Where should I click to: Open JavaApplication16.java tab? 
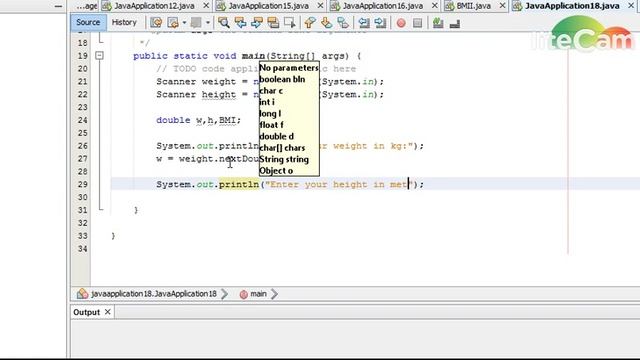383,6
